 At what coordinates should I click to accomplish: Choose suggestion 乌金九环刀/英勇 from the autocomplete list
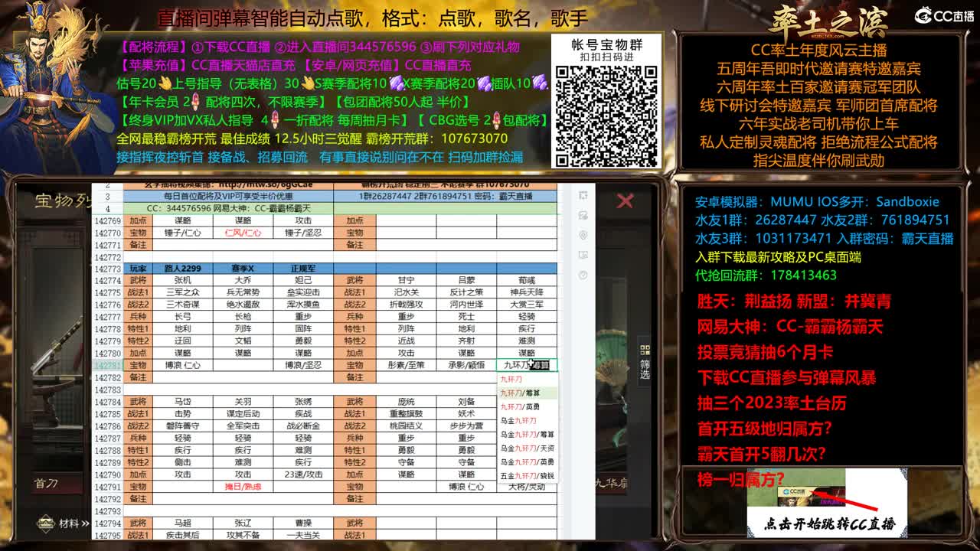(528, 461)
